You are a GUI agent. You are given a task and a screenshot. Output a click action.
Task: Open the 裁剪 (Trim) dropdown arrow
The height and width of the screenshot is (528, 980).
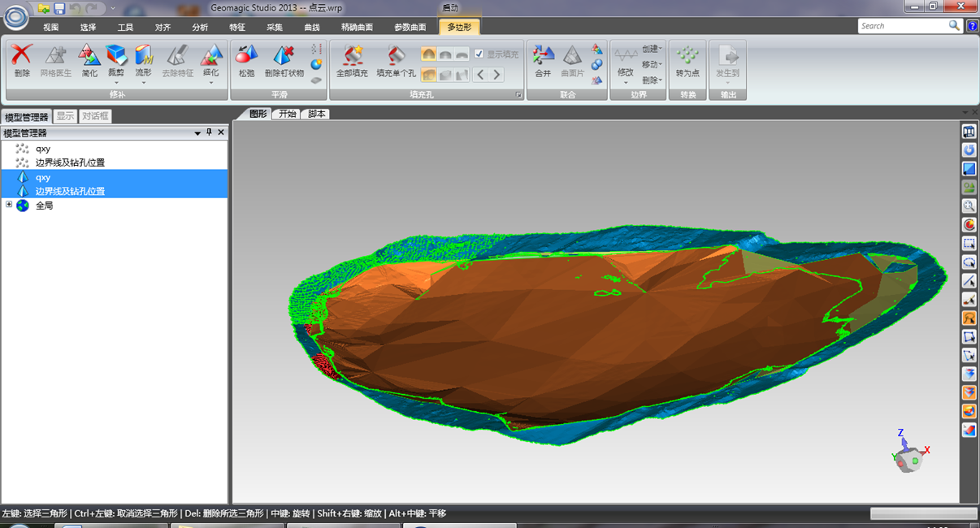pos(116,82)
